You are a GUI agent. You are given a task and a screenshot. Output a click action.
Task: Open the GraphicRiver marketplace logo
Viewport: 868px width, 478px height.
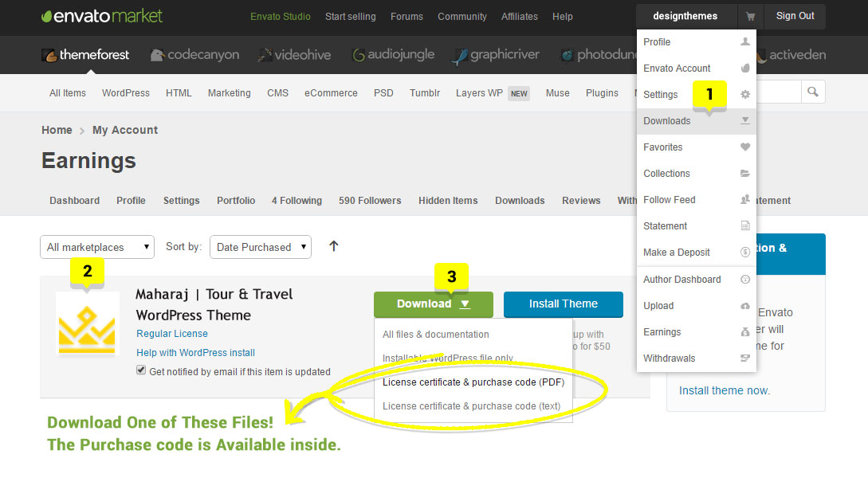(x=495, y=55)
